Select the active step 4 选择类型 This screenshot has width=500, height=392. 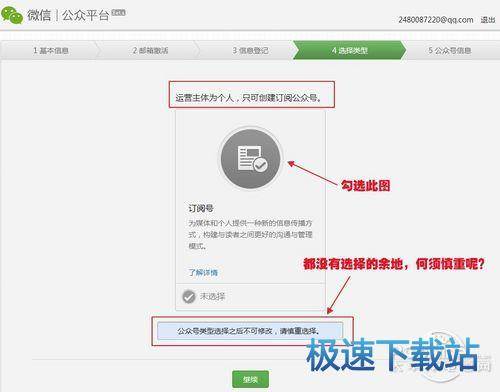pyautogui.click(x=350, y=50)
